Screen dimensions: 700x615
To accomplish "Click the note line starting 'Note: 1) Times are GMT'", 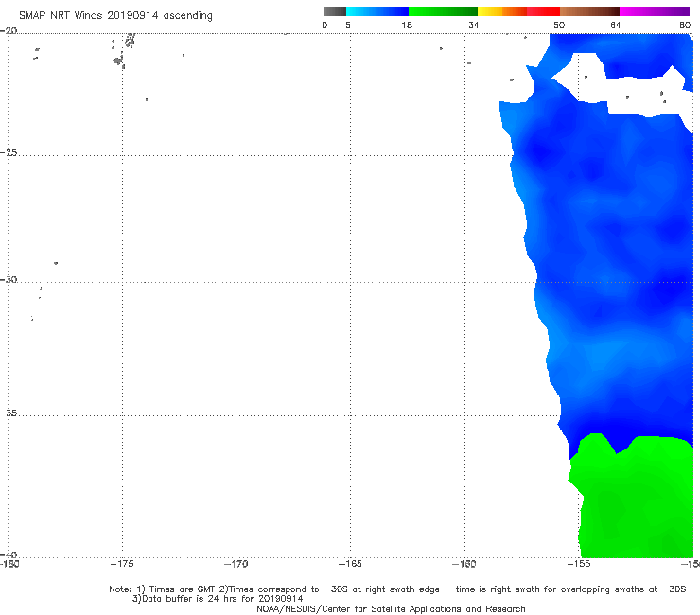I will pos(397,589).
